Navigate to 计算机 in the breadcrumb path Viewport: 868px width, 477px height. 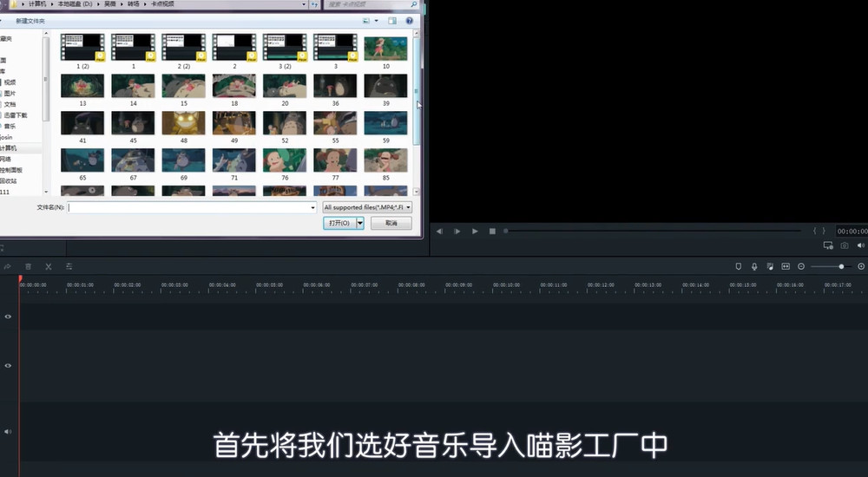coord(37,3)
